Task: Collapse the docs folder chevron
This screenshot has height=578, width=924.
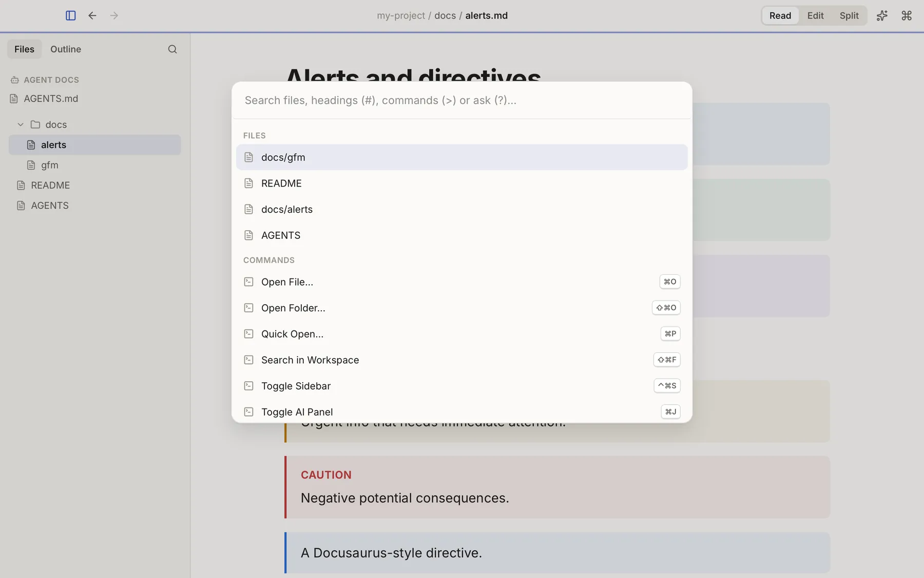Action: 21,124
